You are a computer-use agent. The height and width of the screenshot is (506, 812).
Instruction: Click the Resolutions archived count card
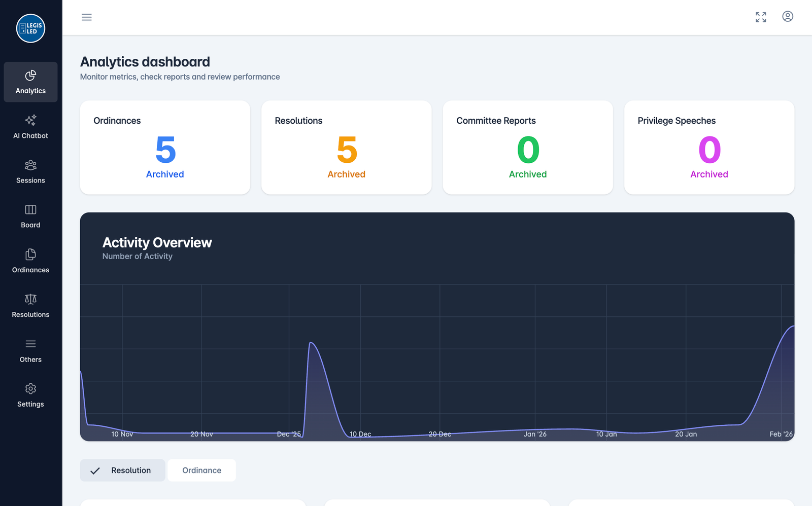click(346, 148)
